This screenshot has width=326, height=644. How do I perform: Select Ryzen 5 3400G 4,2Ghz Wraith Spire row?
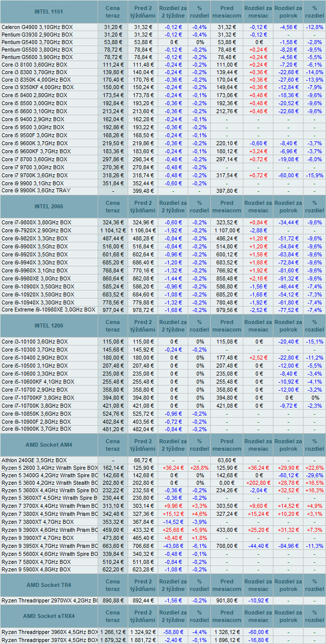coord(49,476)
